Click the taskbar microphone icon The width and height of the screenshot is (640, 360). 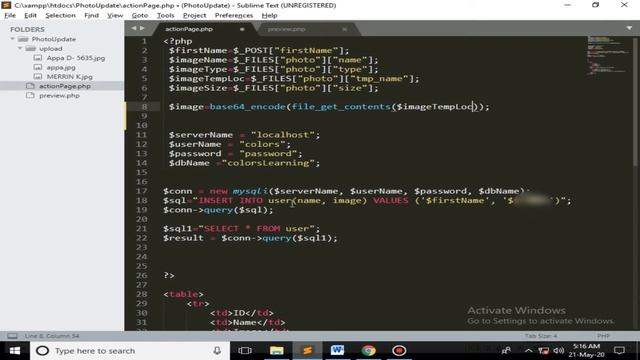(217, 351)
